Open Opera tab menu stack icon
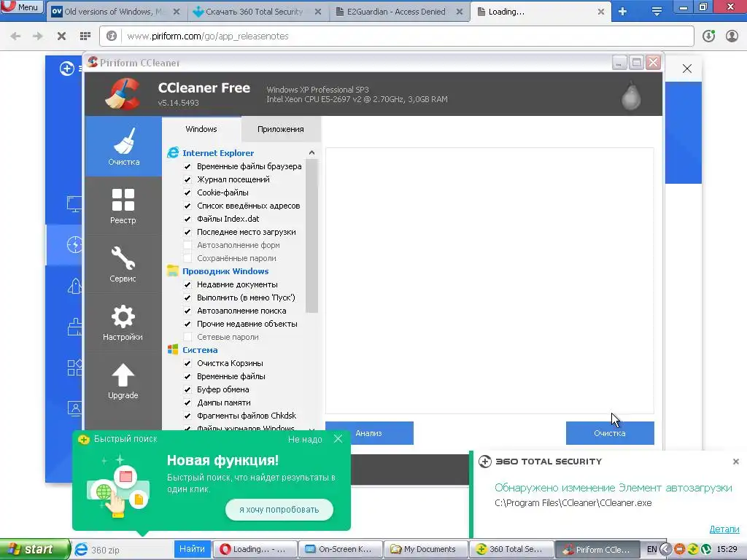 657,12
